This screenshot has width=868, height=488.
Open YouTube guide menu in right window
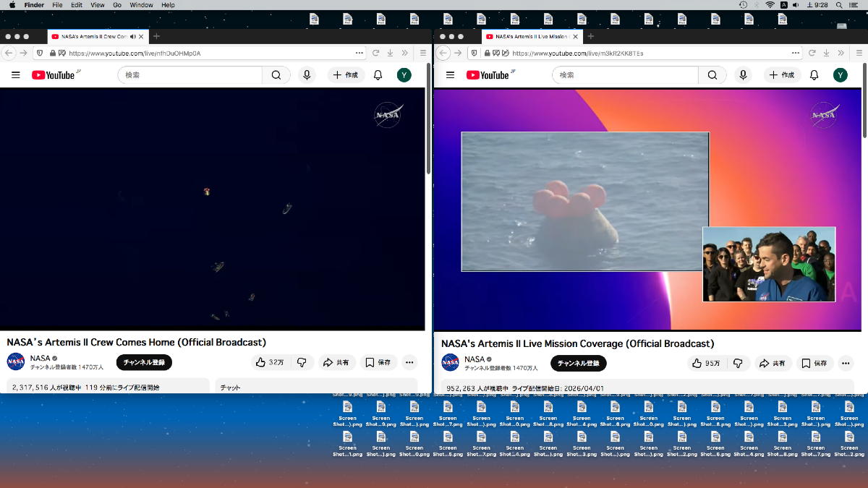(450, 75)
